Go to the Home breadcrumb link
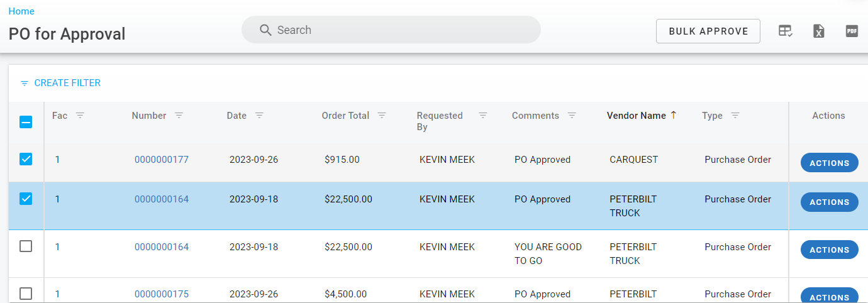This screenshot has width=868, height=303. pyautogui.click(x=21, y=11)
